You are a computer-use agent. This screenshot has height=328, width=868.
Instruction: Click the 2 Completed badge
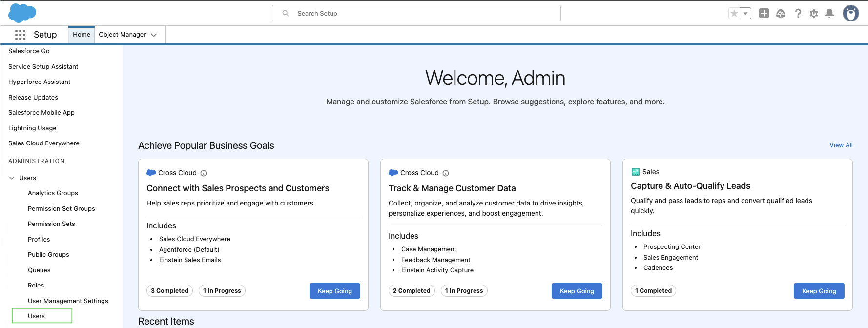point(412,291)
